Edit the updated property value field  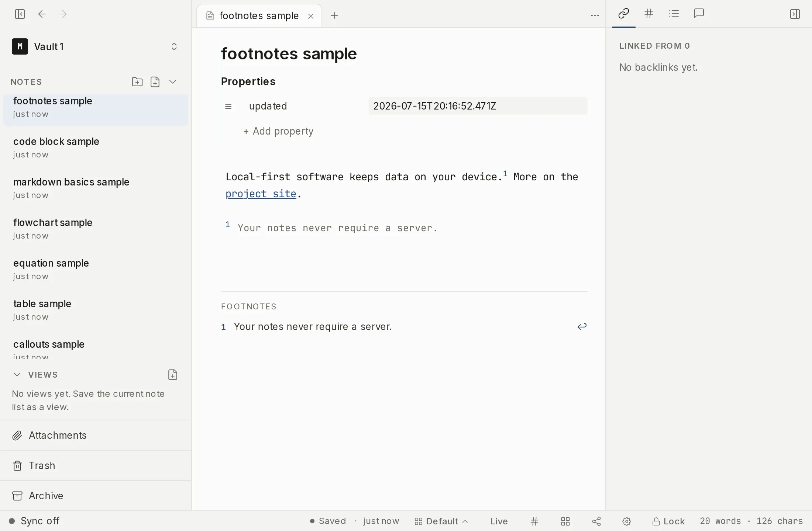(478, 106)
